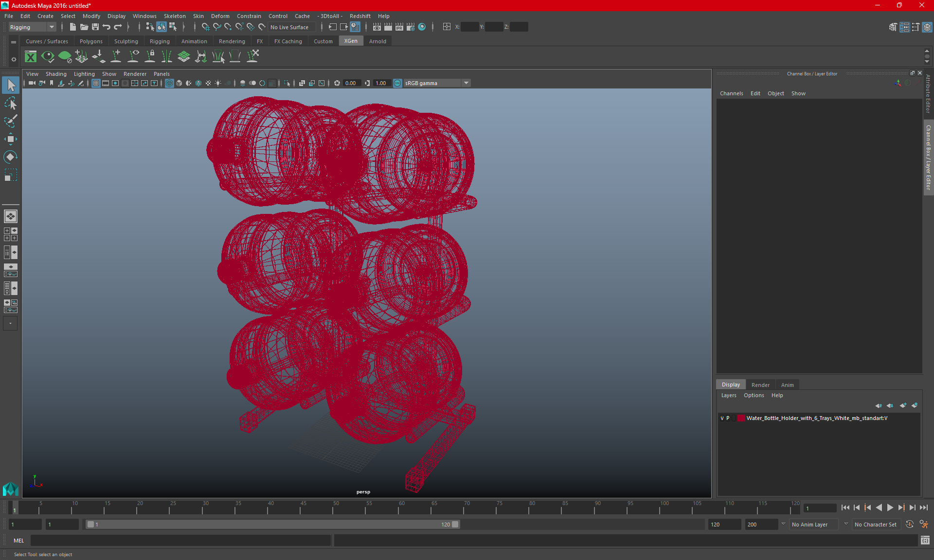Open the Render layer tab

760,385
